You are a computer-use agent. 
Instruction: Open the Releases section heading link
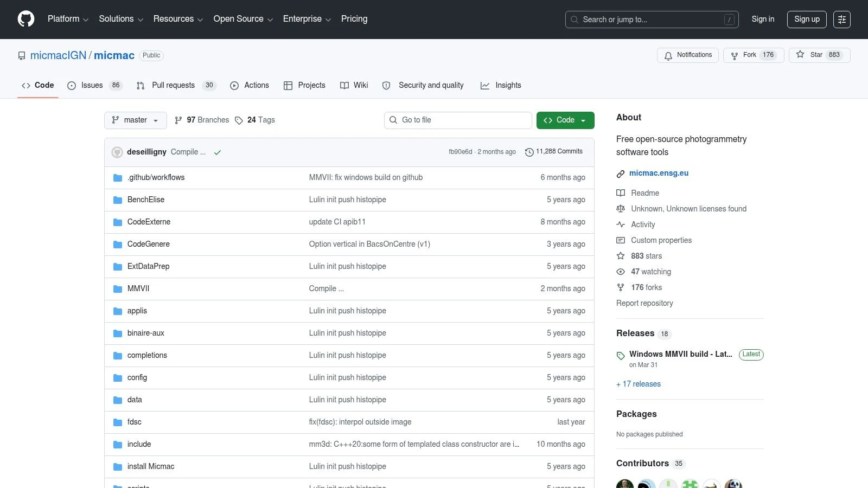point(644,333)
